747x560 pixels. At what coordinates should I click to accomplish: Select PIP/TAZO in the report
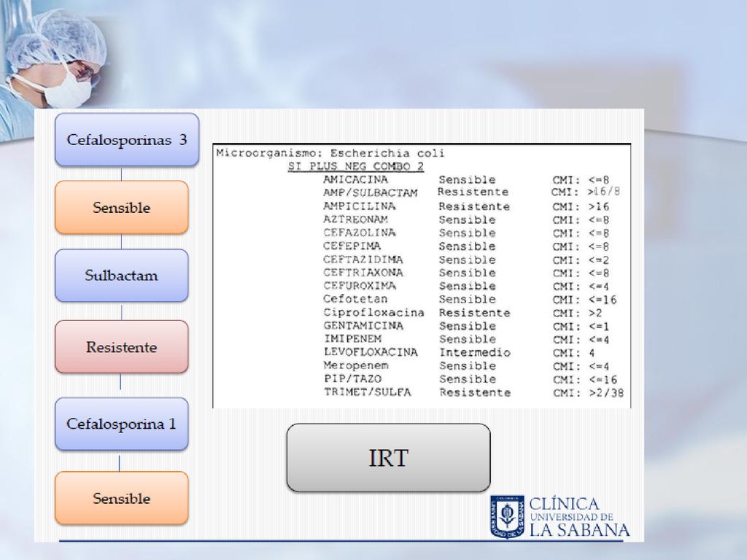tap(352, 379)
